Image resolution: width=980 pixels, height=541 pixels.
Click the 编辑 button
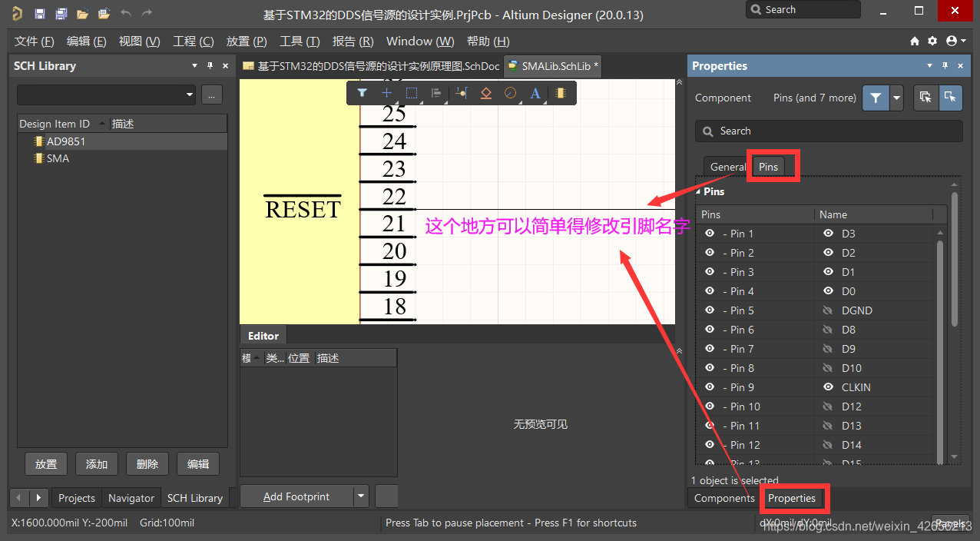point(198,464)
